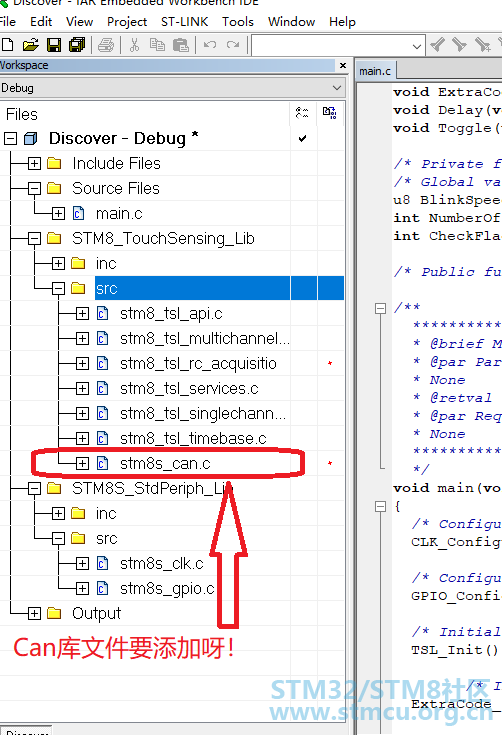Open the Edit menu
This screenshot has height=735, width=502.
[41, 22]
